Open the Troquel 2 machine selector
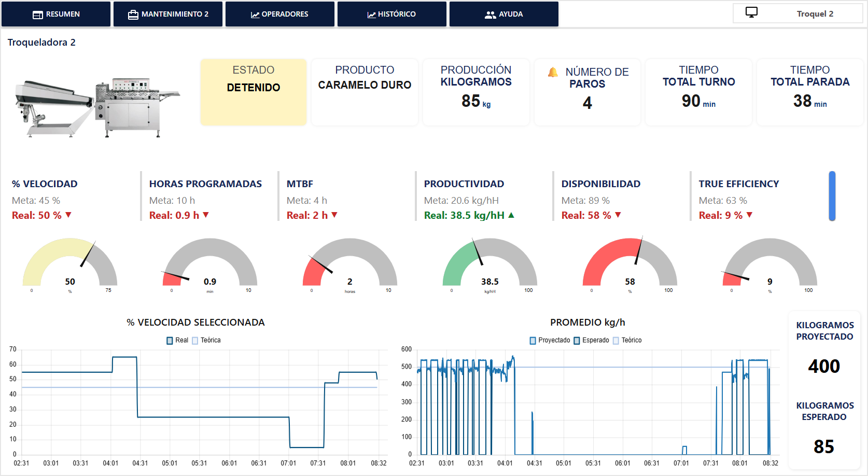Image resolution: width=868 pixels, height=476 pixels. click(x=797, y=13)
